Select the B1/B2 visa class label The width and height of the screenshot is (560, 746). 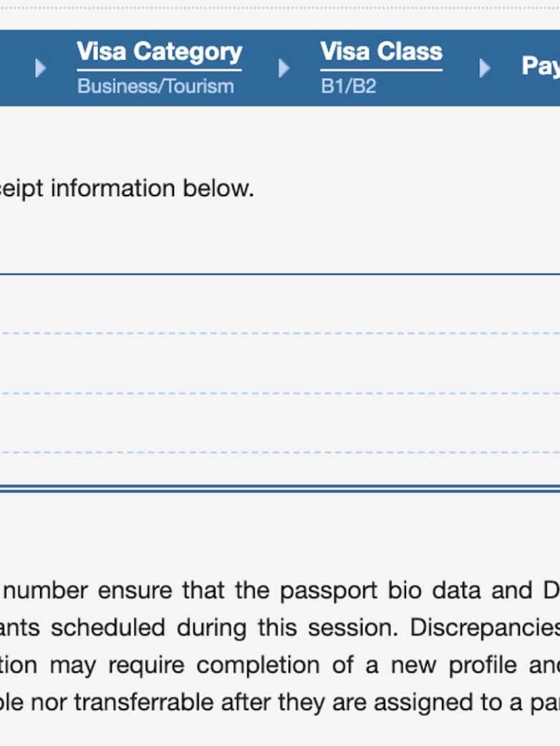point(348,87)
